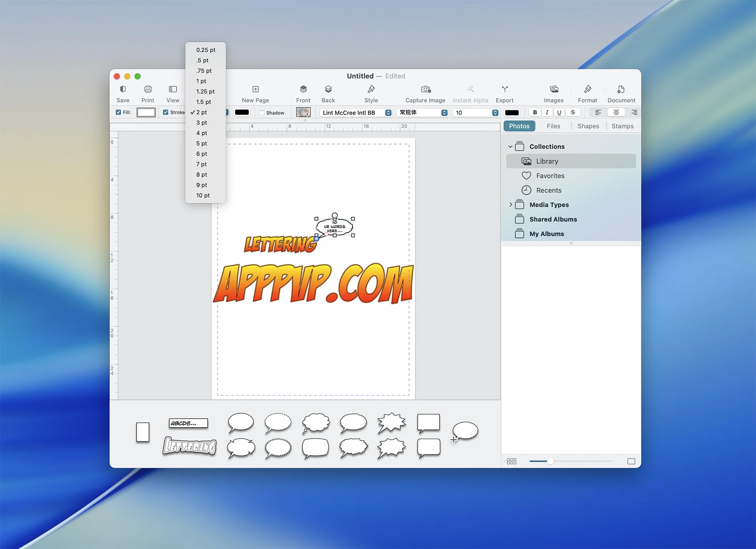Pick the cloud thought bubble shape
The width and height of the screenshot is (756, 549).
316,423
